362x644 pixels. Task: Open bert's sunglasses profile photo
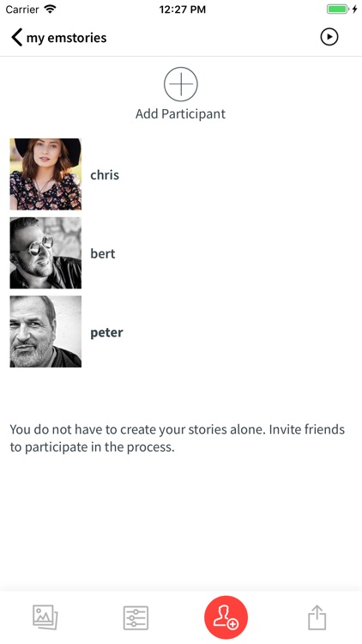coord(45,253)
